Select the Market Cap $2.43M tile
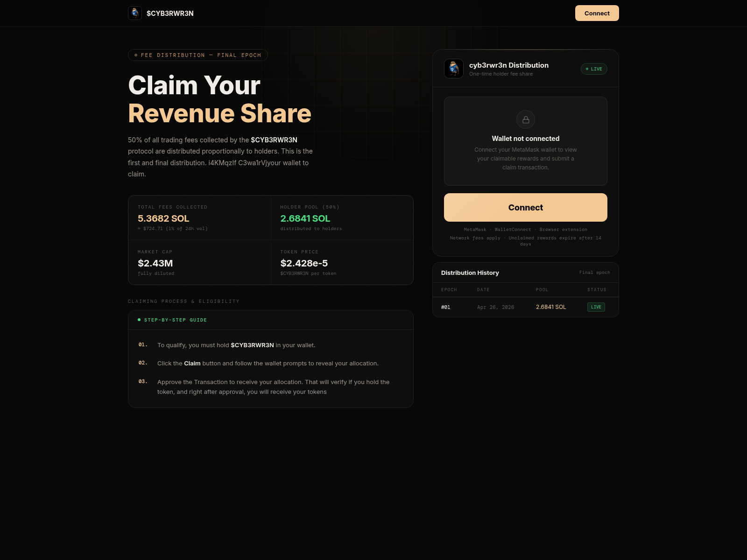 coord(200,263)
